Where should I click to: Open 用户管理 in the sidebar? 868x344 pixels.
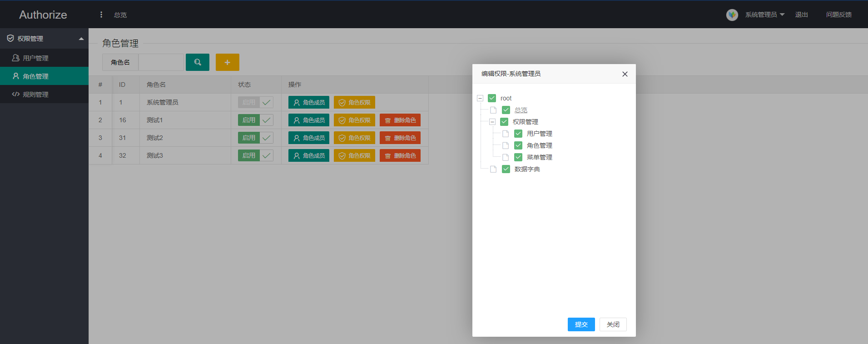[44, 58]
